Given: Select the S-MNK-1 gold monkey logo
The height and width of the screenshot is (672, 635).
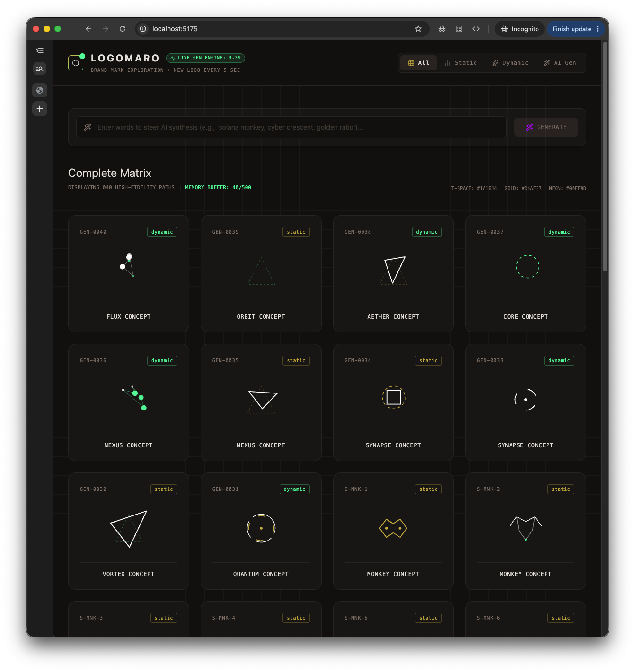Looking at the screenshot, I should 393,528.
